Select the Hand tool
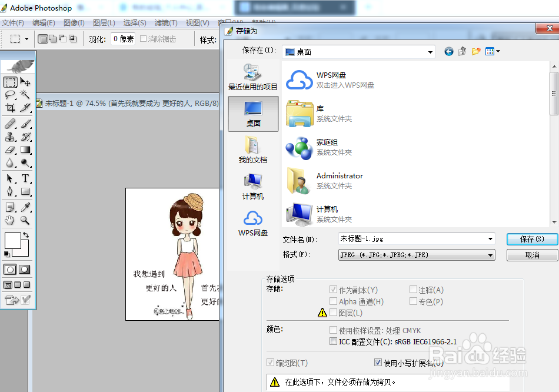The width and height of the screenshot is (559, 392). 10,220
